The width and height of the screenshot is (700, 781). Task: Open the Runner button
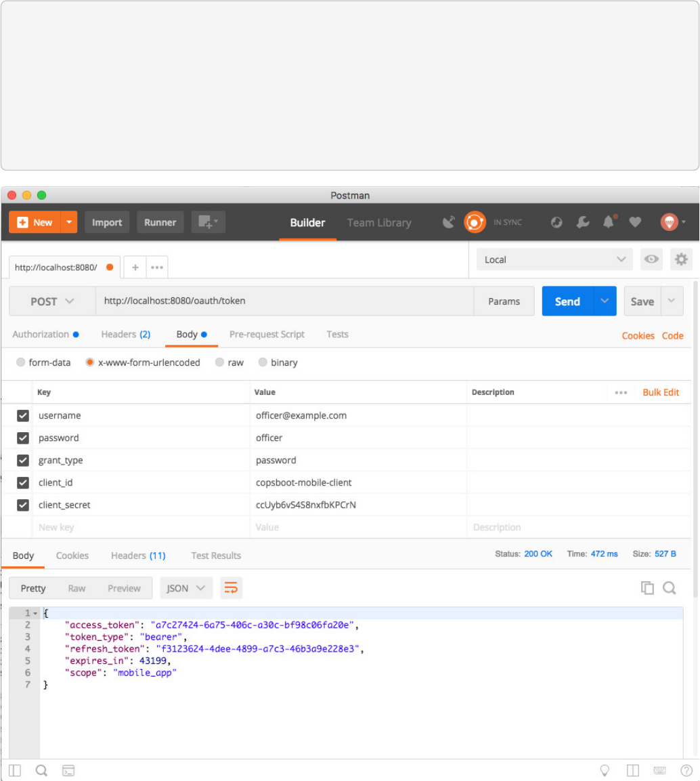tap(160, 222)
